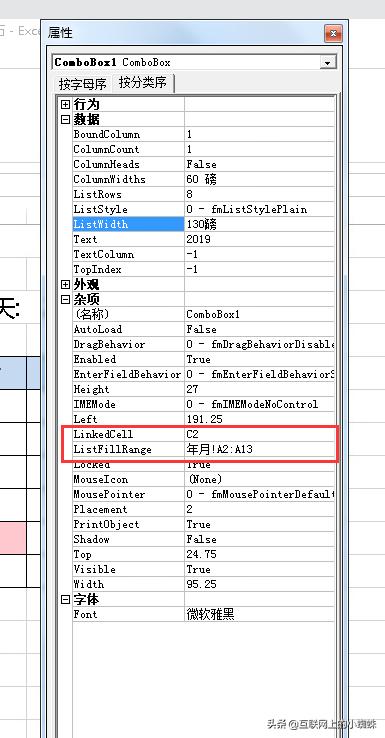
Task: Expand the 外观 category
Action: [65, 284]
